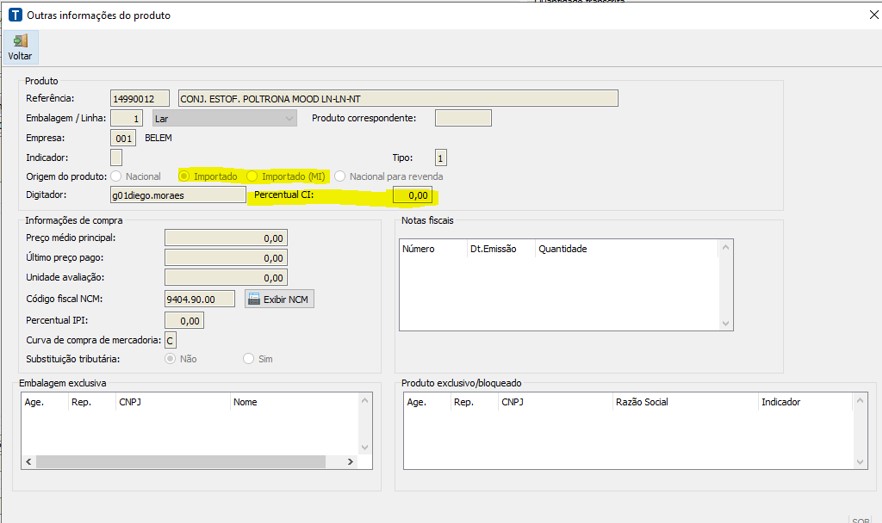Select Sim for Substituição tributária
The width and height of the screenshot is (882, 523).
coord(249,358)
